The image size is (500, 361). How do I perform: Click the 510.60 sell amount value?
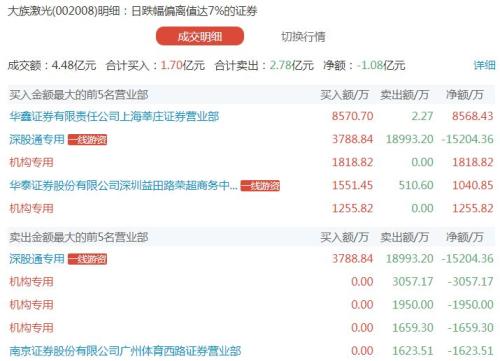416,185
